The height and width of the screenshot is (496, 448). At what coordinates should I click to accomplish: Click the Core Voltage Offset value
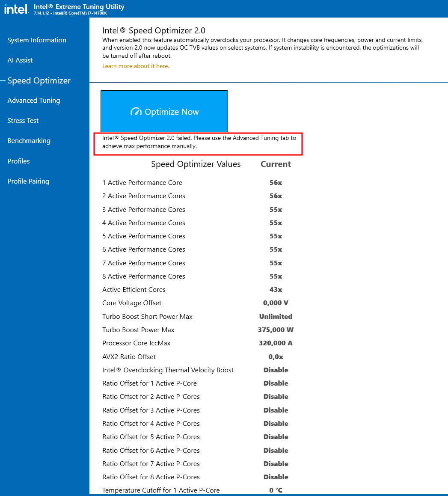click(276, 303)
